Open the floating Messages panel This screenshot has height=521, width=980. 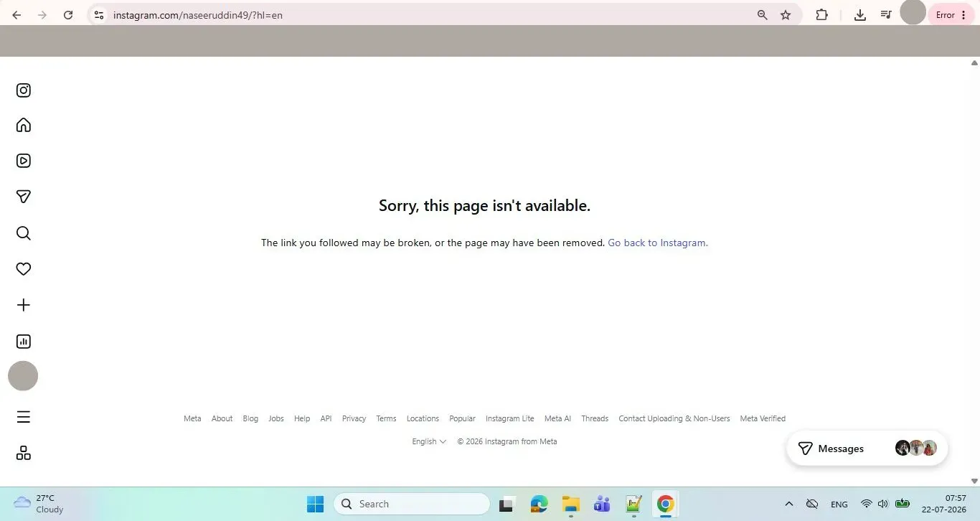point(867,449)
